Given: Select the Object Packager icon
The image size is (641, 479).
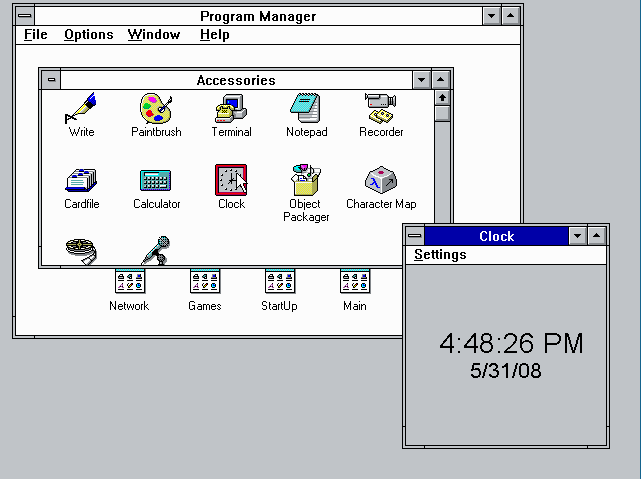Looking at the screenshot, I should point(306,180).
